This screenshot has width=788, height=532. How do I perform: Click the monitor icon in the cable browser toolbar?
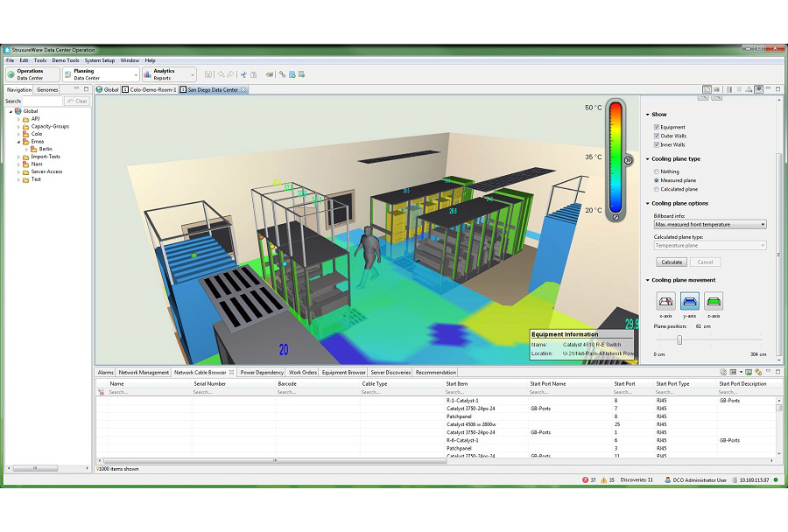click(x=749, y=372)
